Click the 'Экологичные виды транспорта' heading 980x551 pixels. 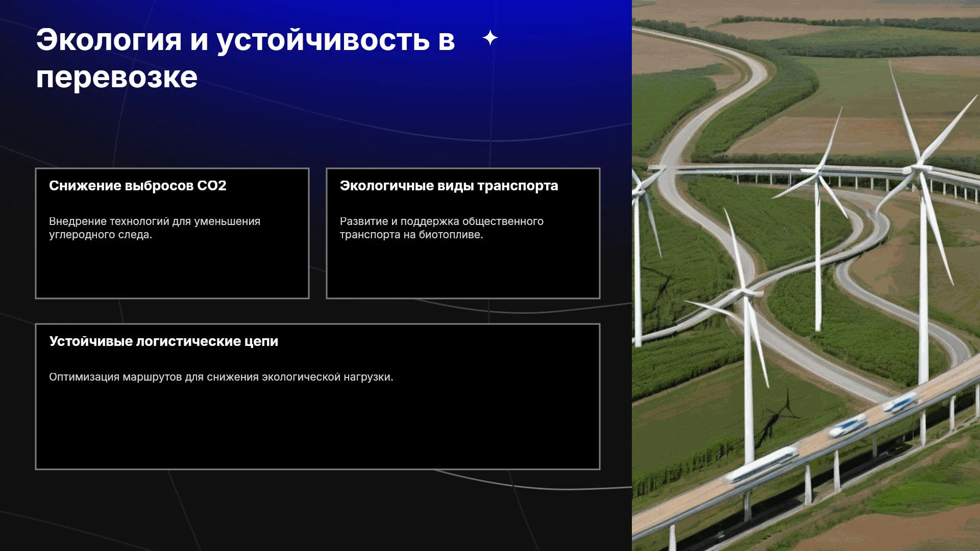tap(449, 186)
